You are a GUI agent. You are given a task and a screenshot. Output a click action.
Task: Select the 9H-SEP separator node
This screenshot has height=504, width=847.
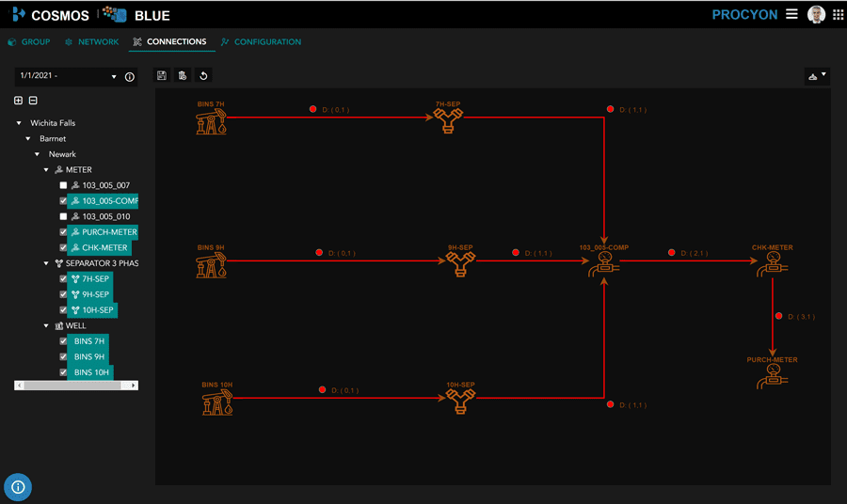pos(460,264)
